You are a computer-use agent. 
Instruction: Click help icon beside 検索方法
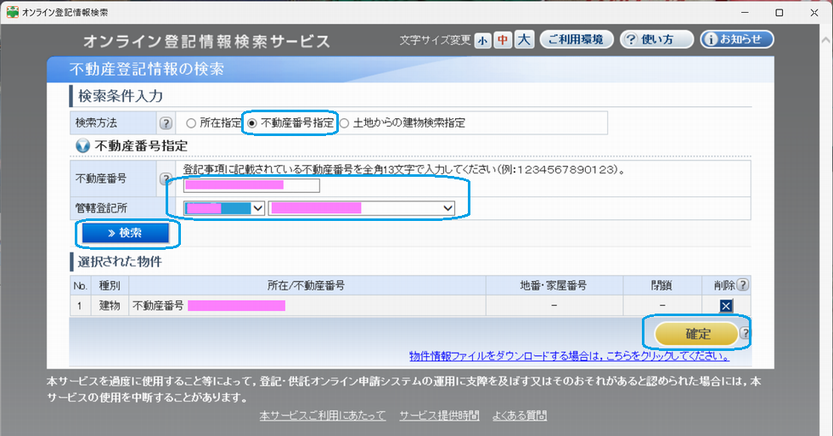(166, 123)
